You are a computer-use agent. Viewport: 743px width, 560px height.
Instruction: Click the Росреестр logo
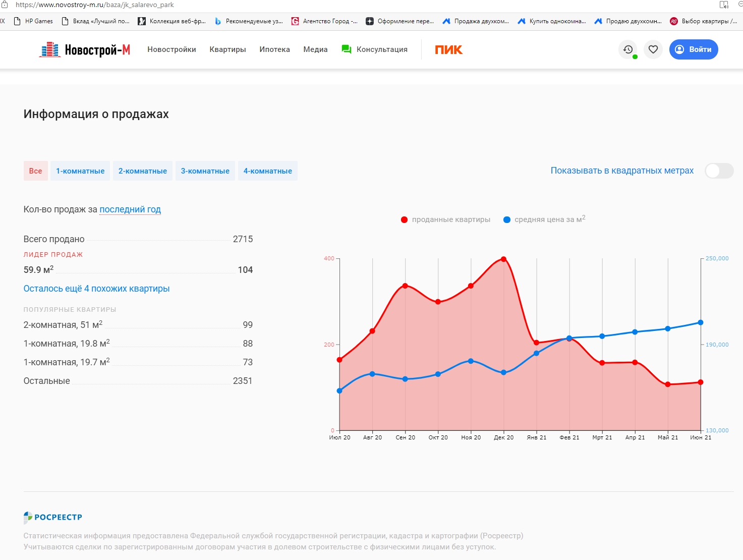53,517
